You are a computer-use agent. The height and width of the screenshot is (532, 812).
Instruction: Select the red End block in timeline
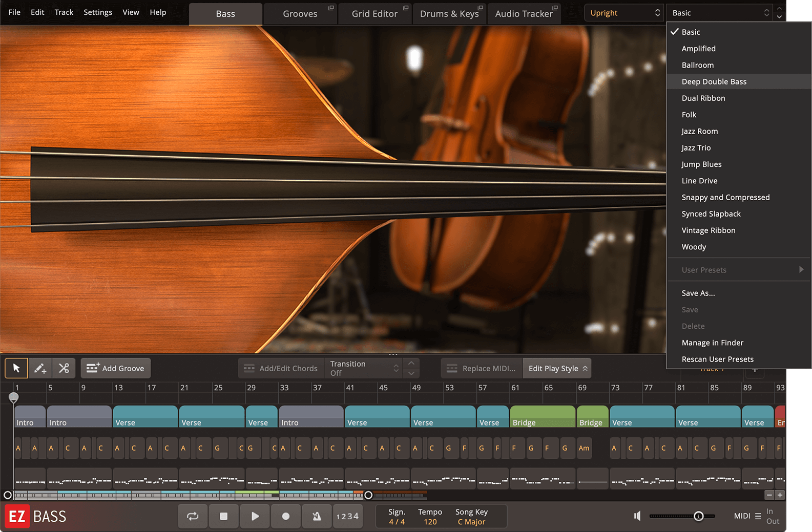click(780, 416)
